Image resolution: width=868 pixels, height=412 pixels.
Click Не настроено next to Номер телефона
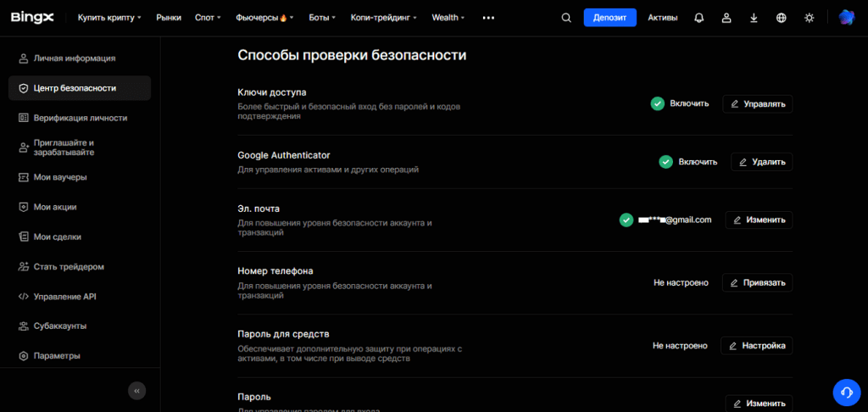tap(681, 282)
